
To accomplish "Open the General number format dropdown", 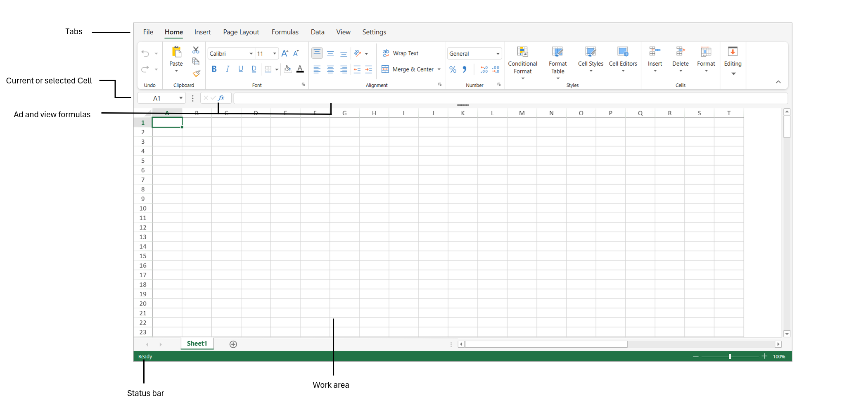I will coord(498,54).
